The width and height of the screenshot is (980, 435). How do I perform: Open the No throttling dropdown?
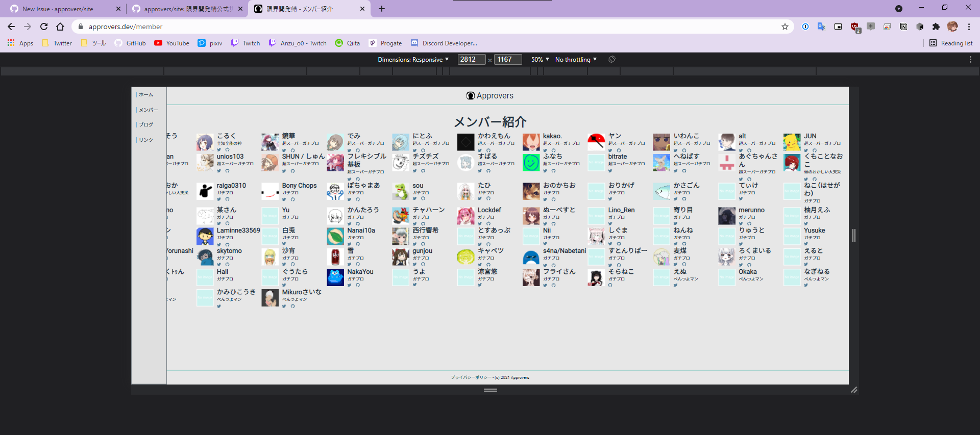tap(576, 59)
